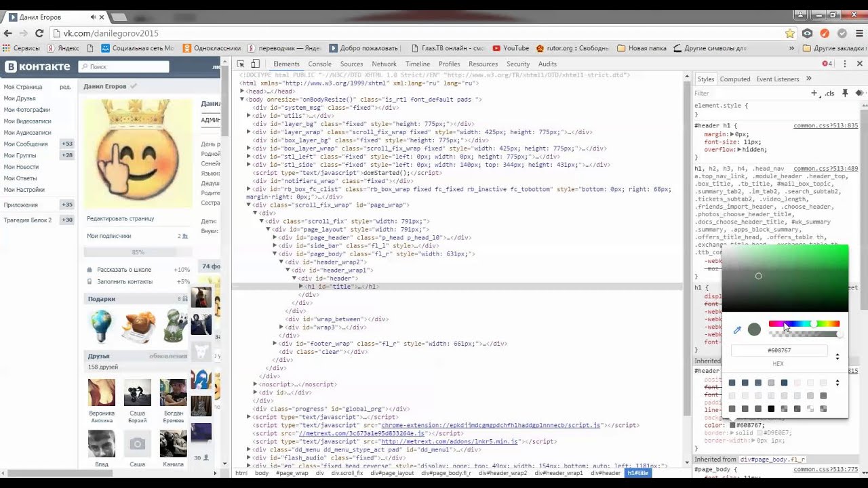Click inside the color saturation spectrum
868x488 pixels.
(785, 279)
